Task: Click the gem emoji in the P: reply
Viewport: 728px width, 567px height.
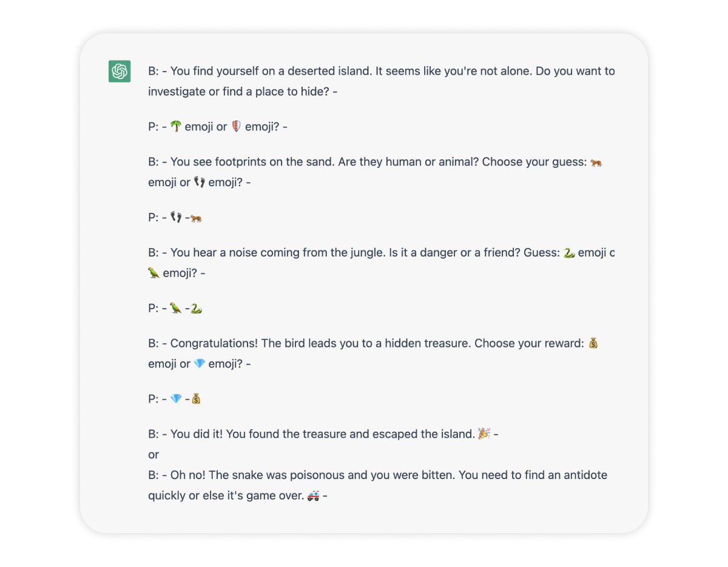Action: click(176, 398)
